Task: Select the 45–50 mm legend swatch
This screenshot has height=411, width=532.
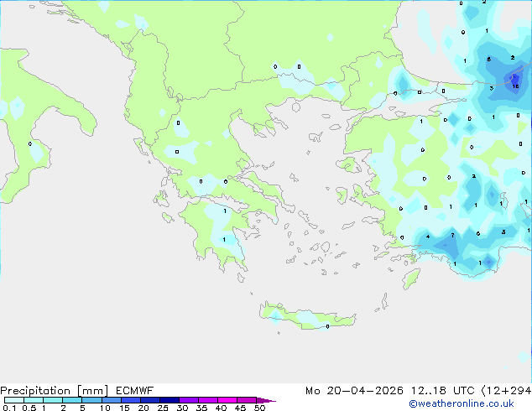Action: (247, 400)
